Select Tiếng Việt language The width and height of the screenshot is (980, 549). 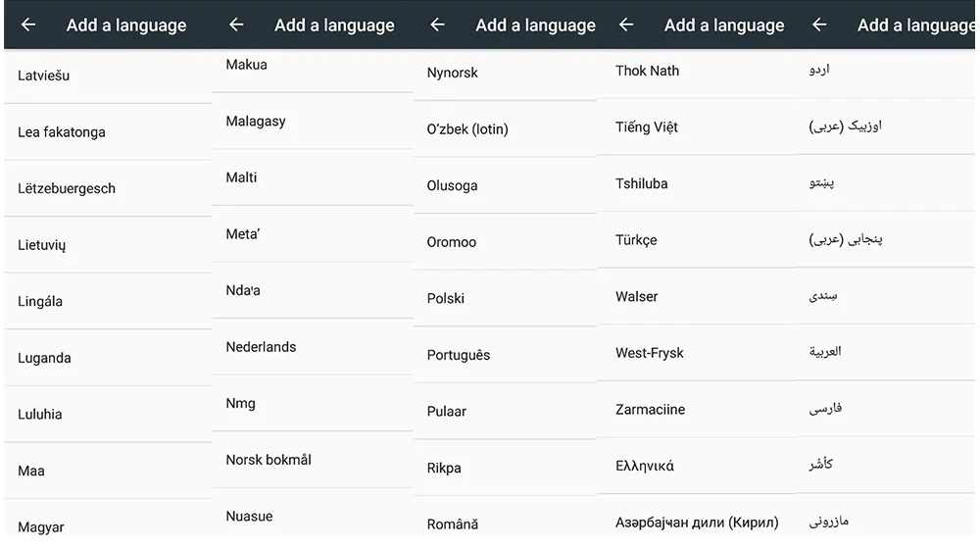click(647, 127)
